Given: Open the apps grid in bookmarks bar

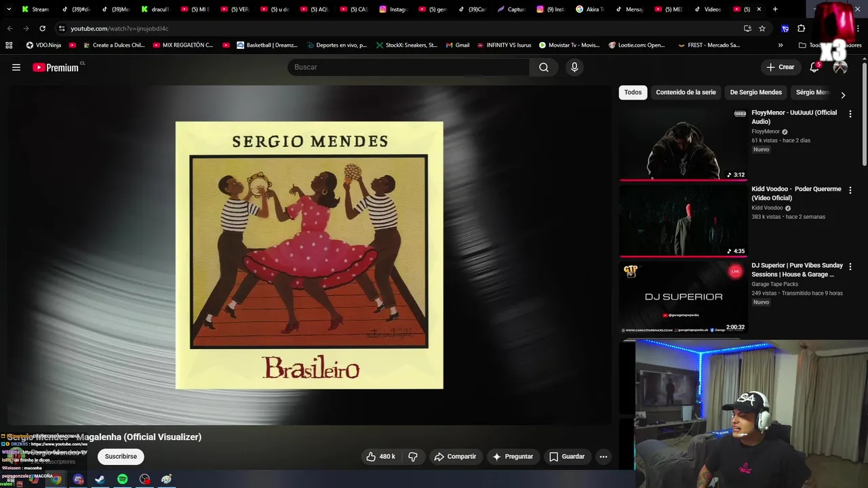Looking at the screenshot, I should [9, 45].
